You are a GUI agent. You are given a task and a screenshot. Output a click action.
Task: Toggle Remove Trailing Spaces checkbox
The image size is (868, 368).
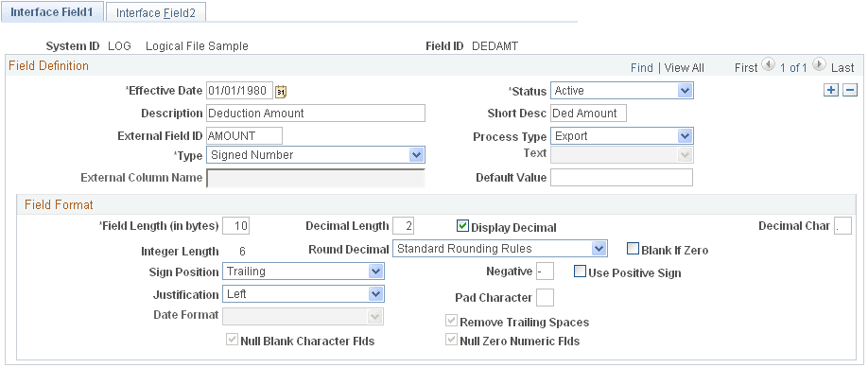452,321
